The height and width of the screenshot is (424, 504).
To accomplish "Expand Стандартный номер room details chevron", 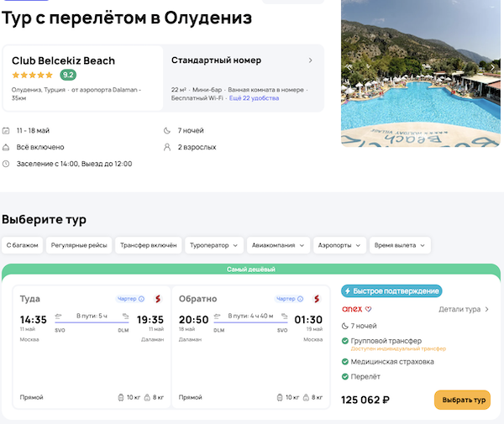I will 310,60.
